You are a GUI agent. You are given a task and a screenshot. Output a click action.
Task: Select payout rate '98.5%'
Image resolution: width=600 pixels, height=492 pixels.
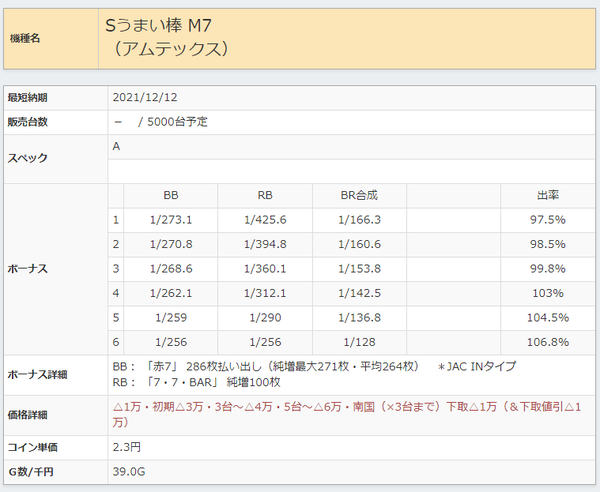click(548, 244)
